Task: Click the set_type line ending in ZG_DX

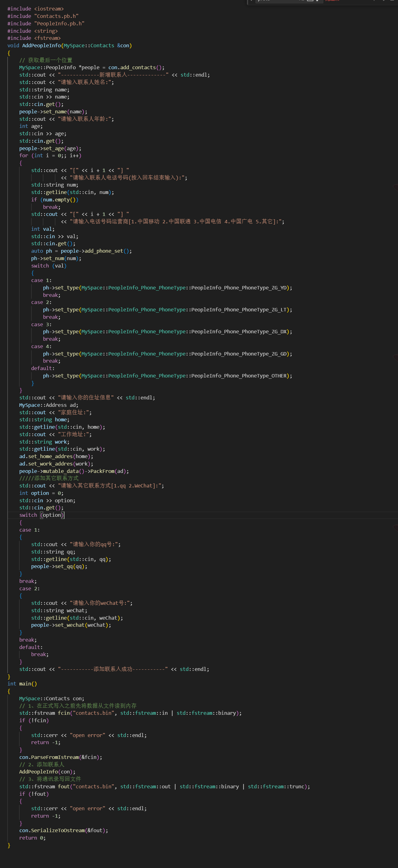Action: [168, 331]
